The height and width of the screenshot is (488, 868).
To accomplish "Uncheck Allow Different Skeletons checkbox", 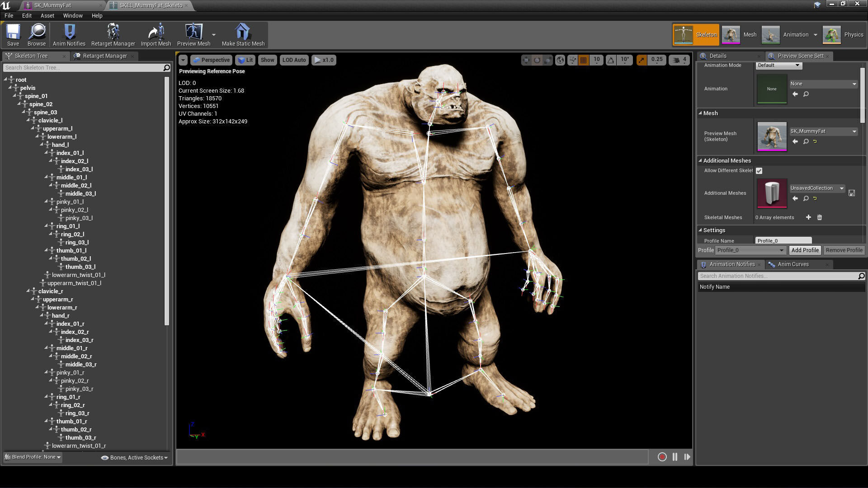I will pos(759,171).
